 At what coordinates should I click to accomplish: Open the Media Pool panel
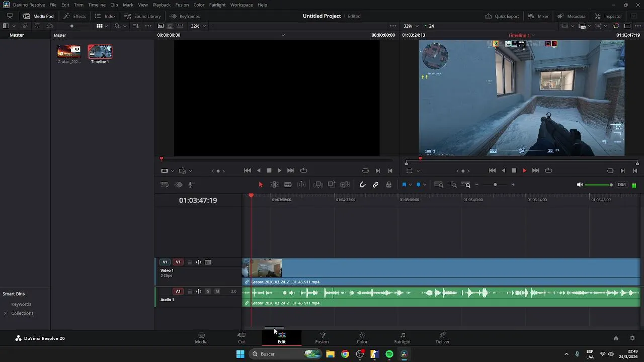[39, 16]
